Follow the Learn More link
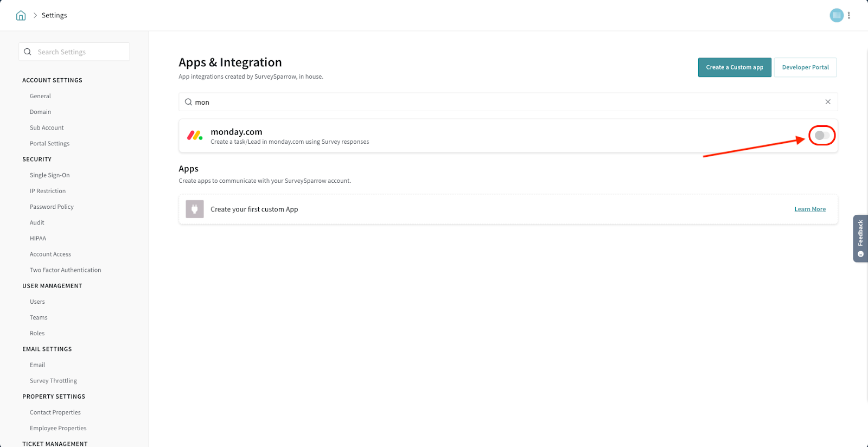Viewport: 868px width, 447px height. pos(810,209)
